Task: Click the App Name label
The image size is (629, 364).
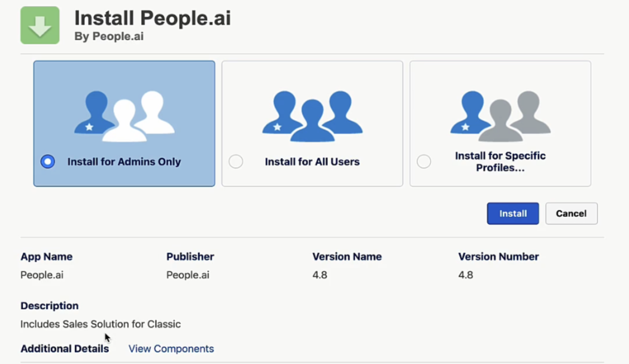Action: 47,256
